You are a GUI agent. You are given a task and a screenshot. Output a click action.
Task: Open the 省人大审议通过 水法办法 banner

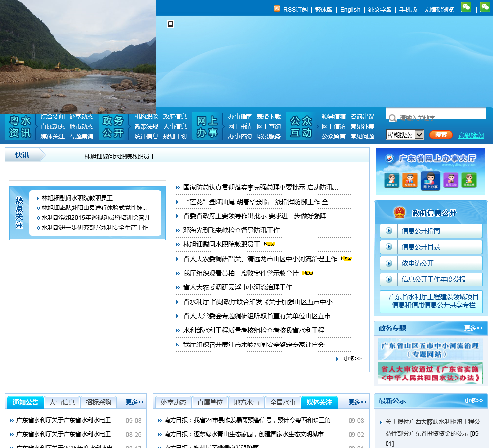[x=430, y=373]
